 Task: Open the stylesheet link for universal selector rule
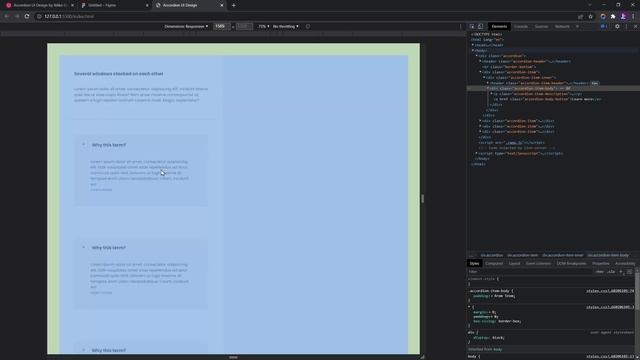coord(610,307)
